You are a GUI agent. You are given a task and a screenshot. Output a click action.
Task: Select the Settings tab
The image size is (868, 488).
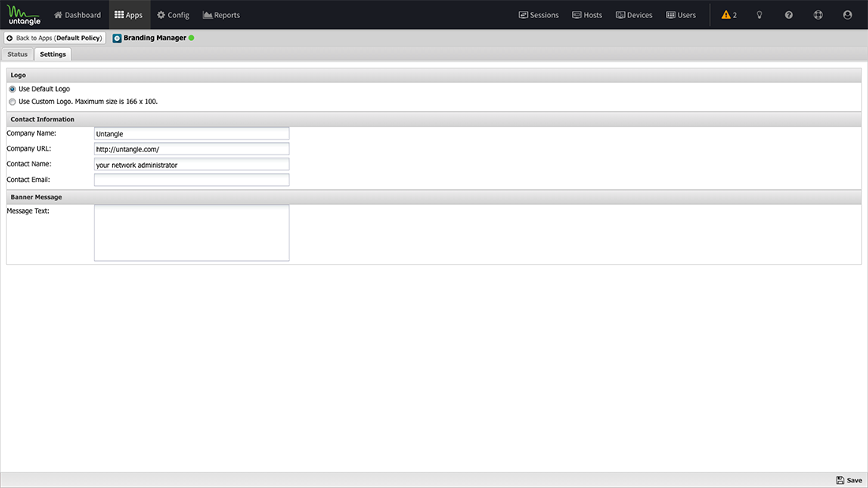tap(53, 54)
